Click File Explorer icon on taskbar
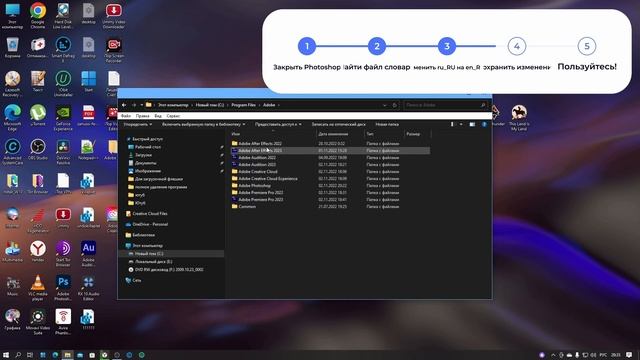The height and width of the screenshot is (360, 640). click(67, 355)
